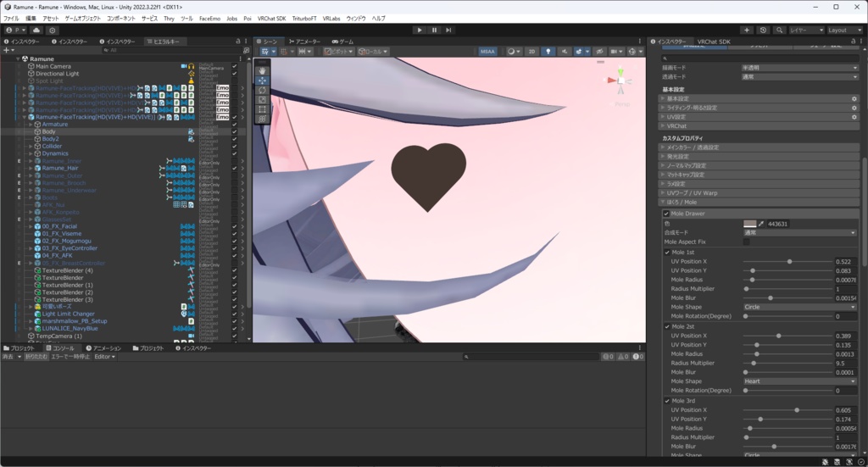Open the Poi menu
868x467 pixels.
point(248,19)
